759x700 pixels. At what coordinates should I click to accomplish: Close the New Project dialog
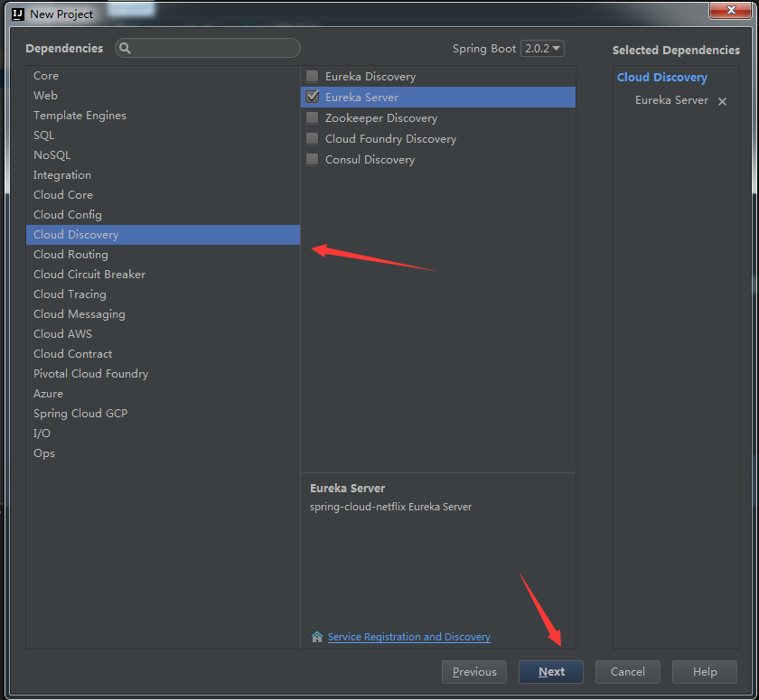coord(730,10)
